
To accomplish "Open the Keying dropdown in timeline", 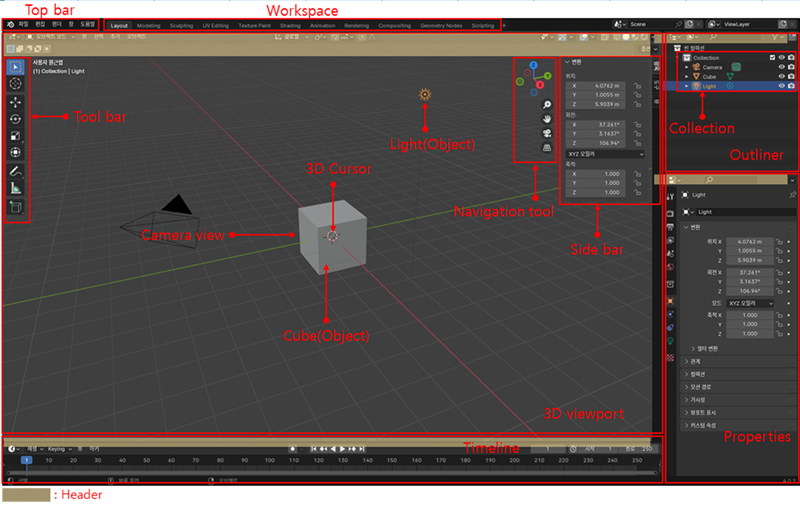I will coord(58,448).
